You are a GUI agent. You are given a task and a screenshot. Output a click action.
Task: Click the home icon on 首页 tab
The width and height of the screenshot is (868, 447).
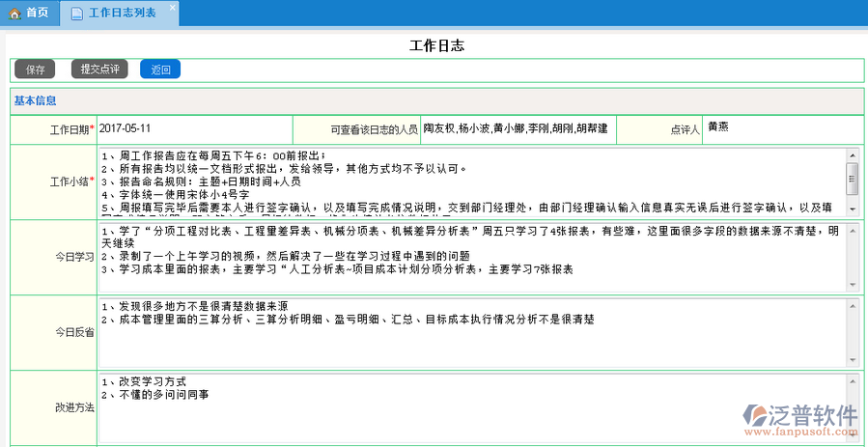pos(14,13)
